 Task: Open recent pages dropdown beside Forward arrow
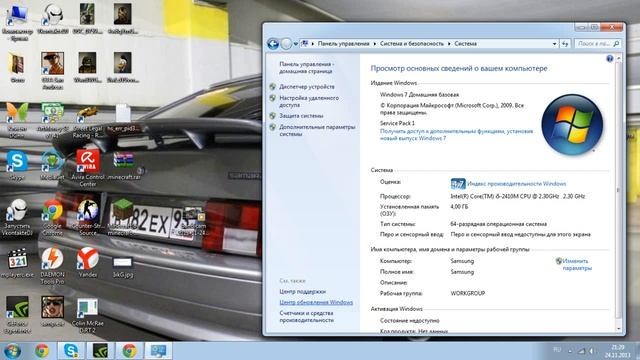point(296,44)
